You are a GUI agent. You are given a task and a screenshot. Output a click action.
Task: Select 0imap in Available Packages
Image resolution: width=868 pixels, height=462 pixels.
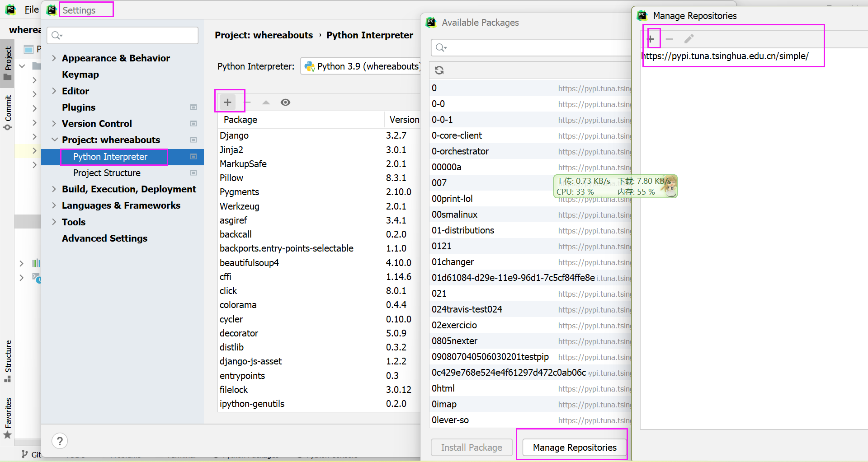pos(531,404)
